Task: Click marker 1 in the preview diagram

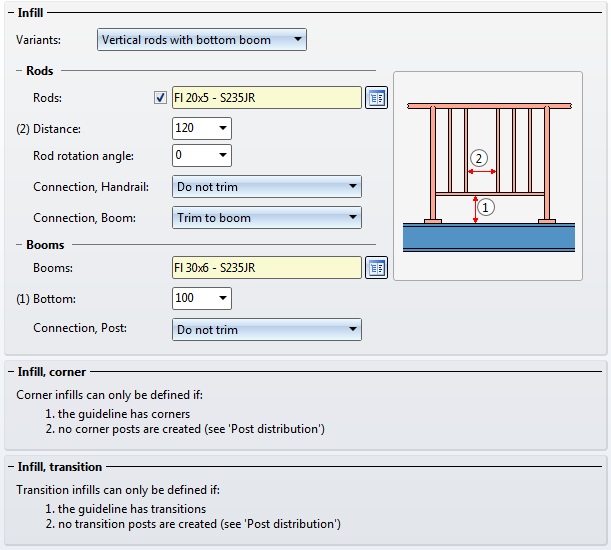Action: [x=486, y=208]
